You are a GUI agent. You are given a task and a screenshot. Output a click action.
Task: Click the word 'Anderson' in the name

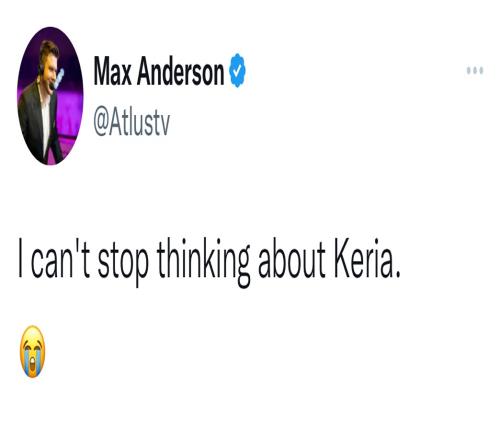tap(181, 71)
